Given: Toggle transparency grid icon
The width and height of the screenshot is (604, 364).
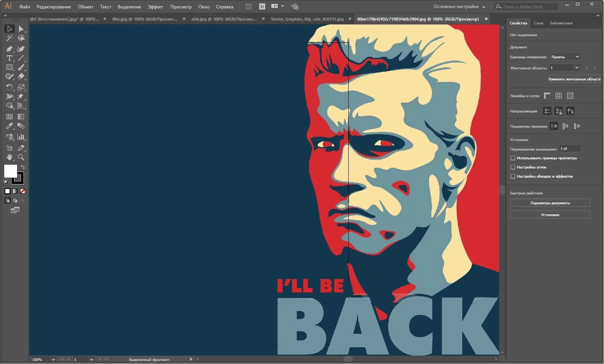Looking at the screenshot, I should tap(570, 96).
